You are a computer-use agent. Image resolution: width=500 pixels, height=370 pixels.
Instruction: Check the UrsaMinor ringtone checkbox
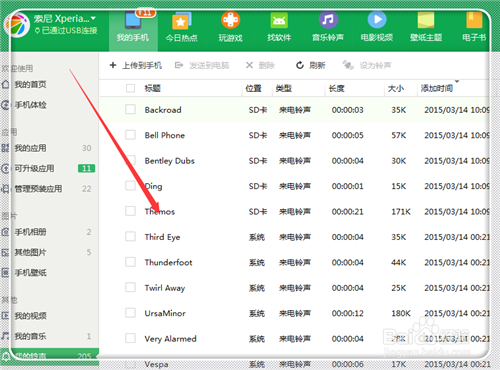coord(130,313)
